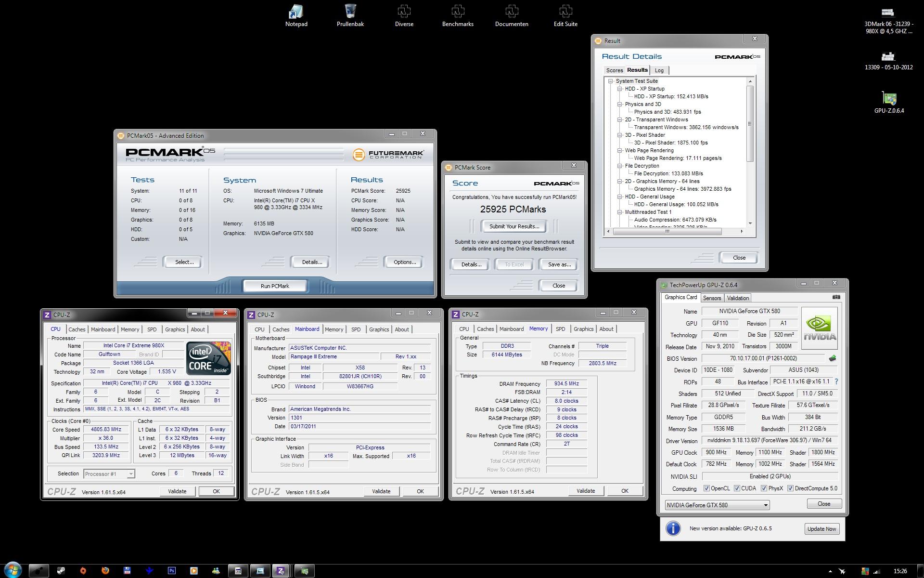924x578 pixels.
Task: Click the blue airplane taskbar icon
Action: pos(150,571)
